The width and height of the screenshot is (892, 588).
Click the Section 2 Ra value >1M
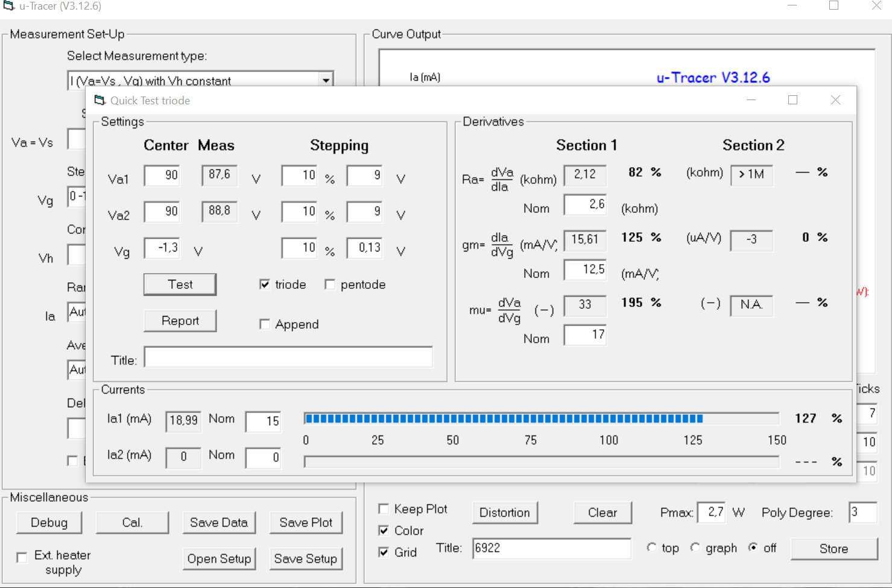click(751, 175)
